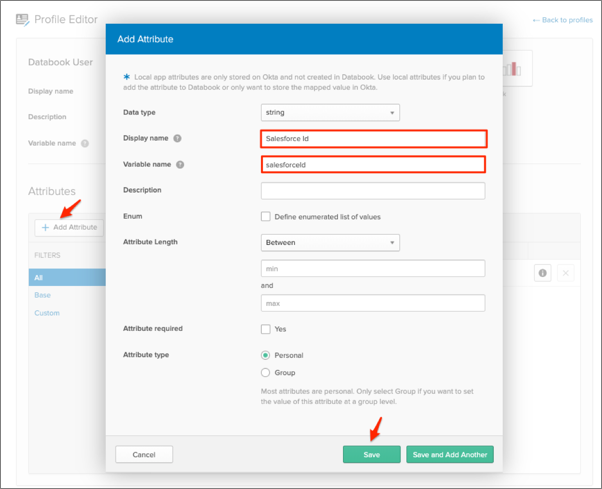Expand the Attribute Length Between dropdown
The height and width of the screenshot is (489, 602).
[x=329, y=242]
